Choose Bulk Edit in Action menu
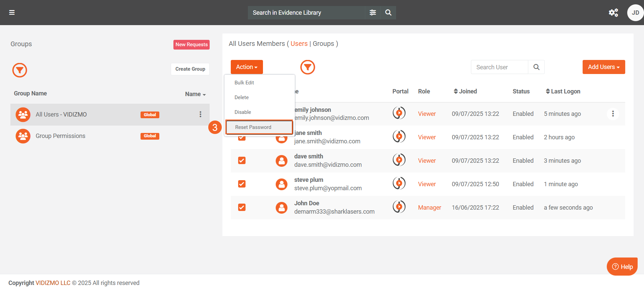The width and height of the screenshot is (644, 291). 244,83
